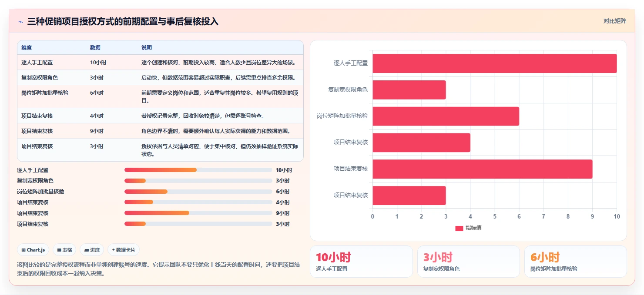Click the description starting with 启动快
Screen dimensions: 644x295
(x=218, y=78)
